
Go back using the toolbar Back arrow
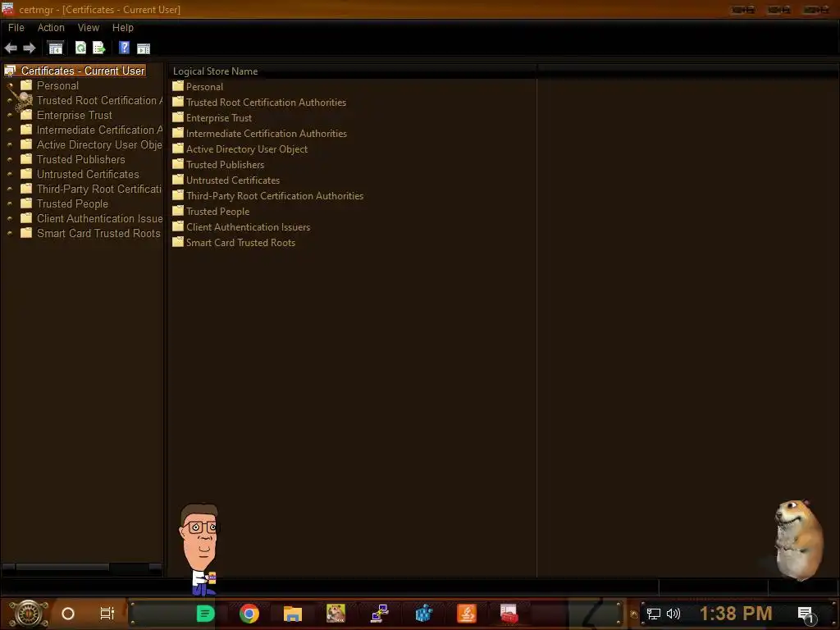point(11,48)
